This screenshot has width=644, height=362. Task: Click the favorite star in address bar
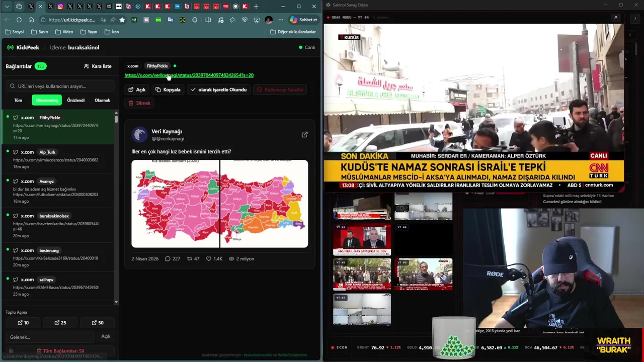tap(122, 20)
